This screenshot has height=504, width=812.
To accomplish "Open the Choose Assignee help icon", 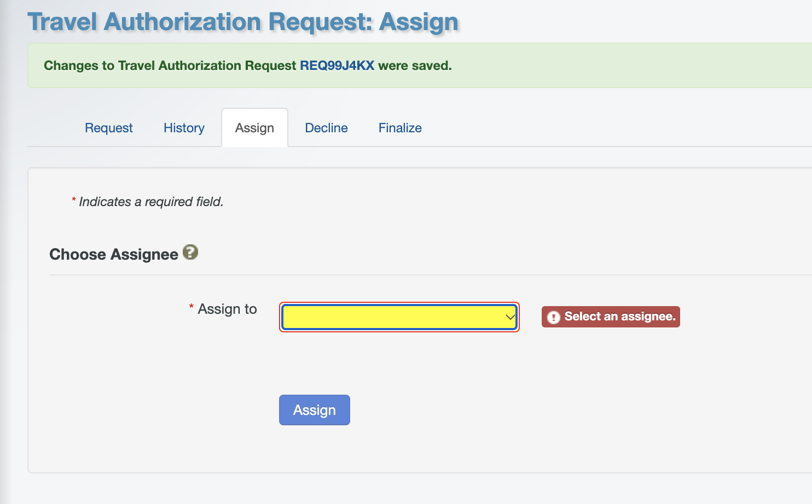I will click(190, 253).
